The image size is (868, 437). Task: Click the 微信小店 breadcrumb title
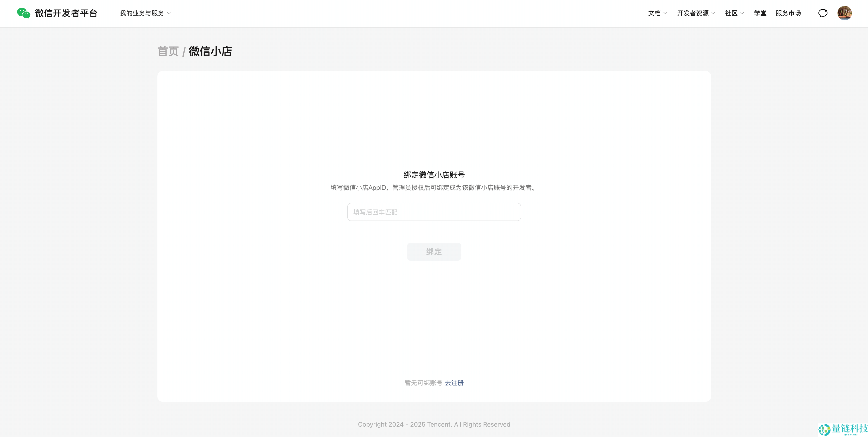210,52
